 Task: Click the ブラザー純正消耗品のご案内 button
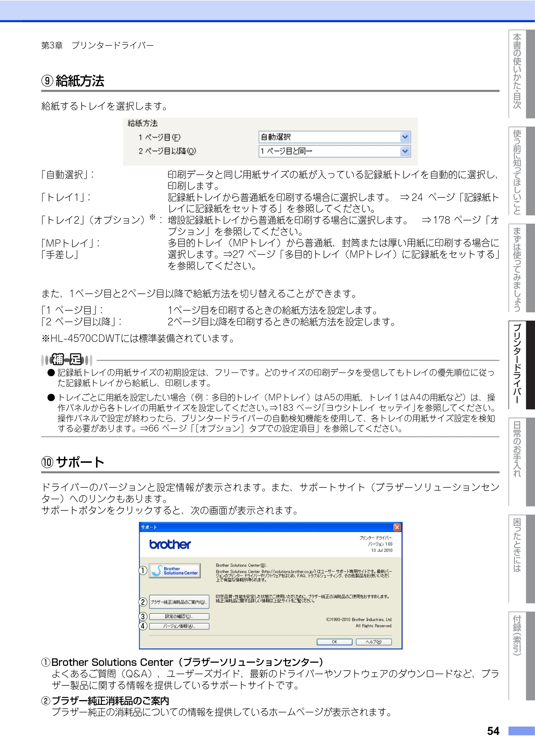(179, 602)
